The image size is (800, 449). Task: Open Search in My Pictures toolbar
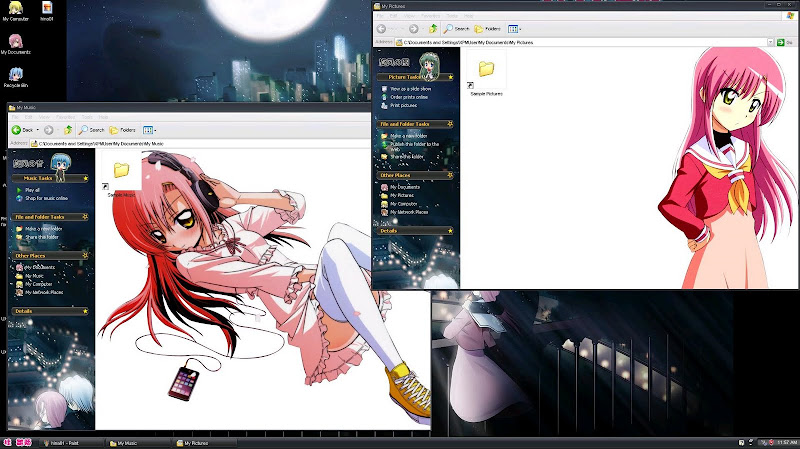[456, 29]
